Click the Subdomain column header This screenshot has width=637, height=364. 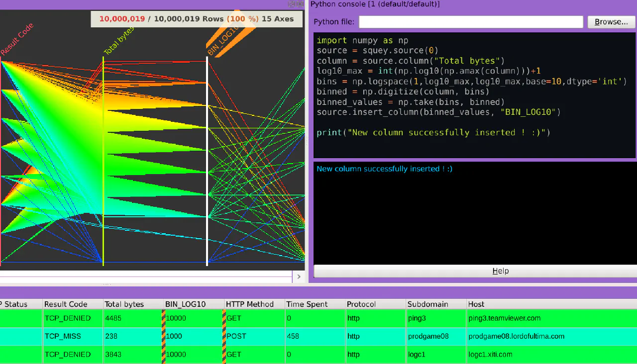(x=436, y=304)
